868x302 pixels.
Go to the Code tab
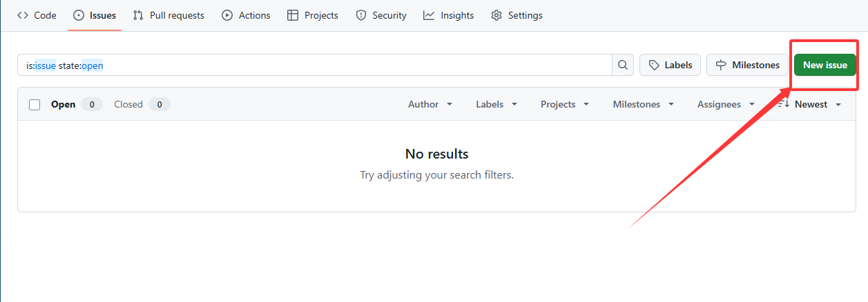pos(37,15)
